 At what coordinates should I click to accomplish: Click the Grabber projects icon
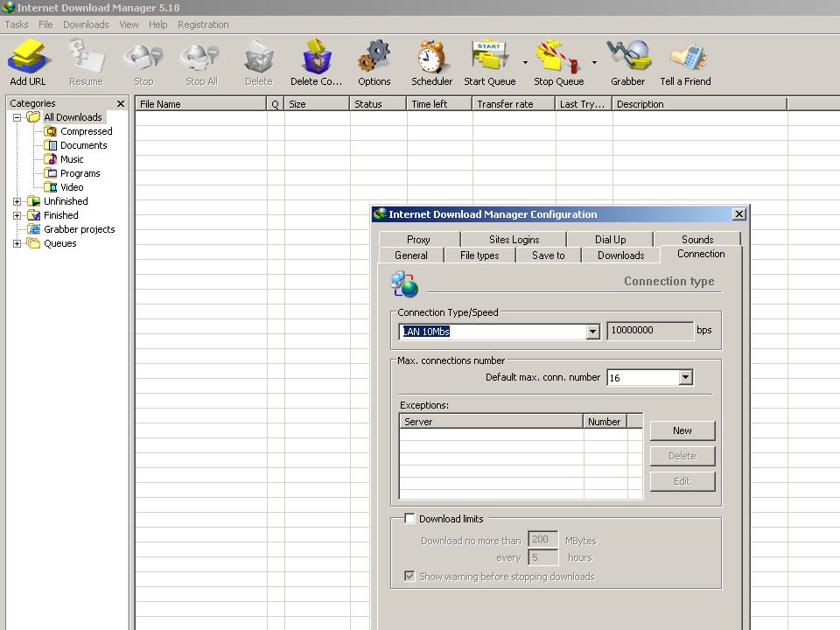pos(34,229)
